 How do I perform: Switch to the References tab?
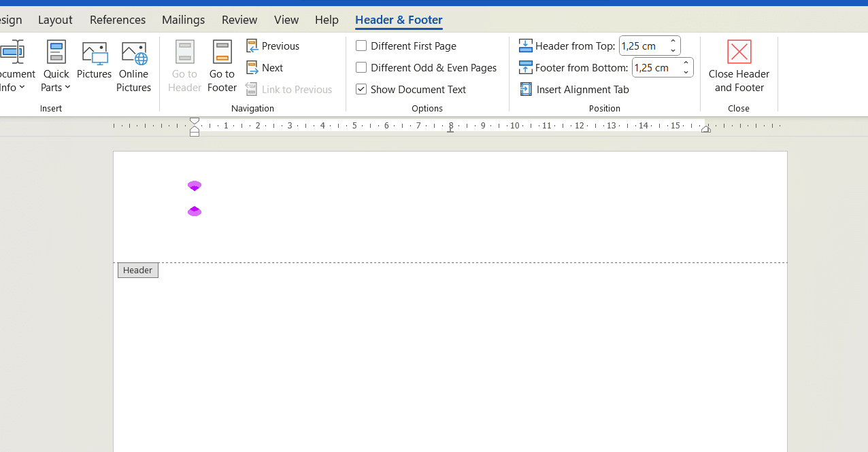[x=118, y=20]
